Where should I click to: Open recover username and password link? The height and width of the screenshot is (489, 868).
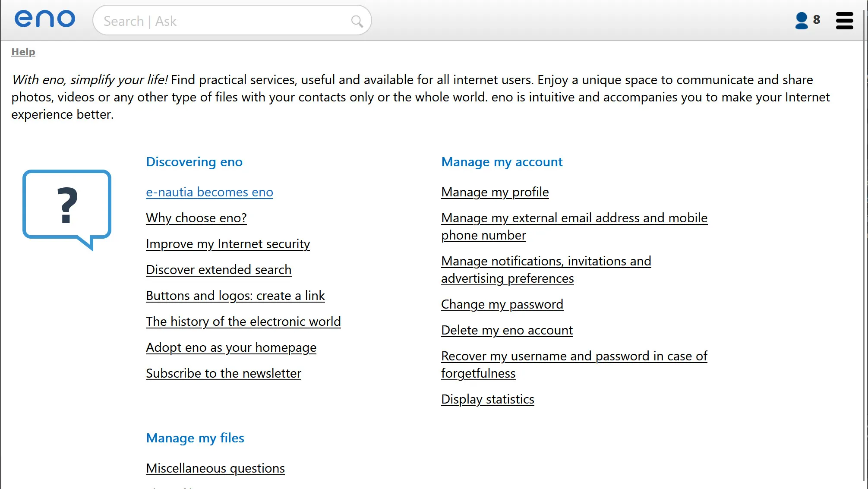click(x=574, y=365)
